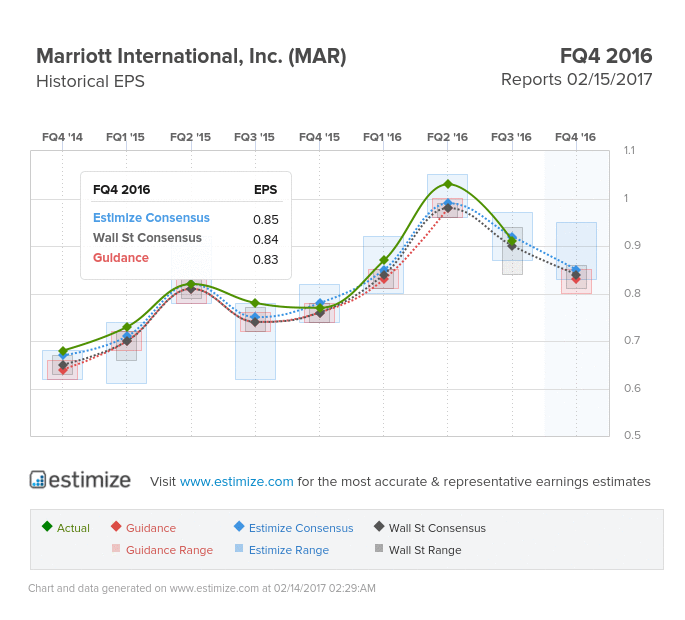This screenshot has height=620, width=685.
Task: Click the chart generated timestamp footer
Action: [x=202, y=588]
